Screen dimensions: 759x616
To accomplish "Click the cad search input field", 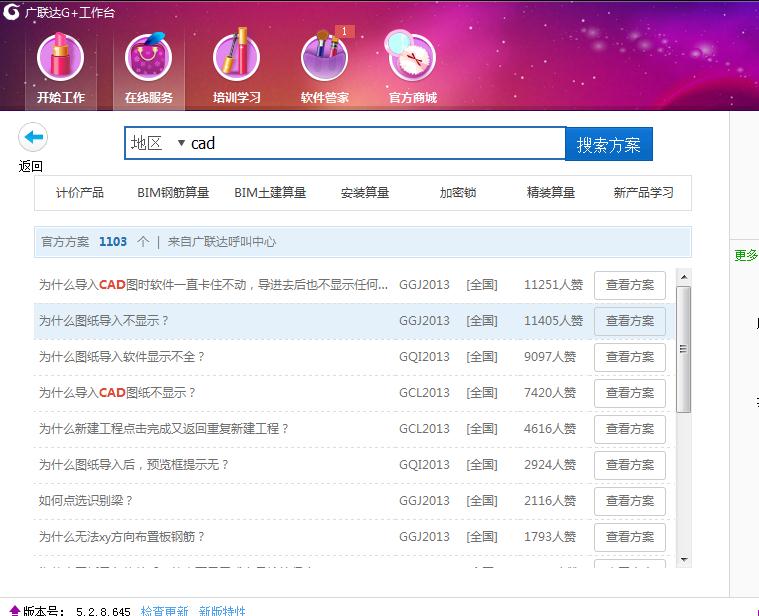I will coord(376,143).
